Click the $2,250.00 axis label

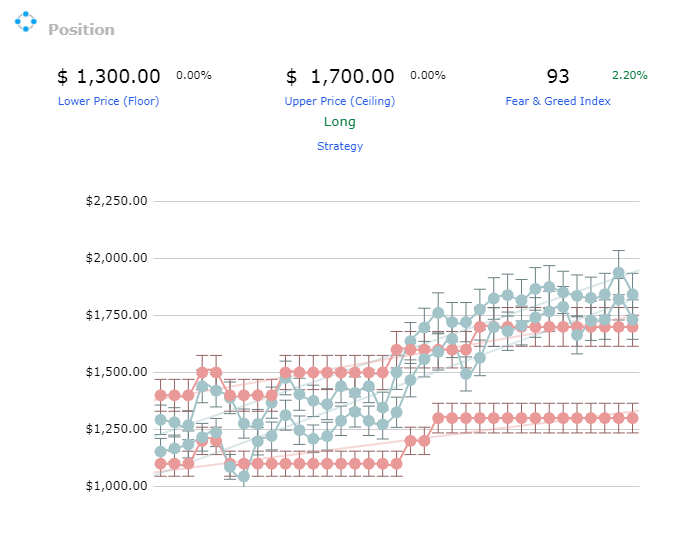tap(116, 201)
